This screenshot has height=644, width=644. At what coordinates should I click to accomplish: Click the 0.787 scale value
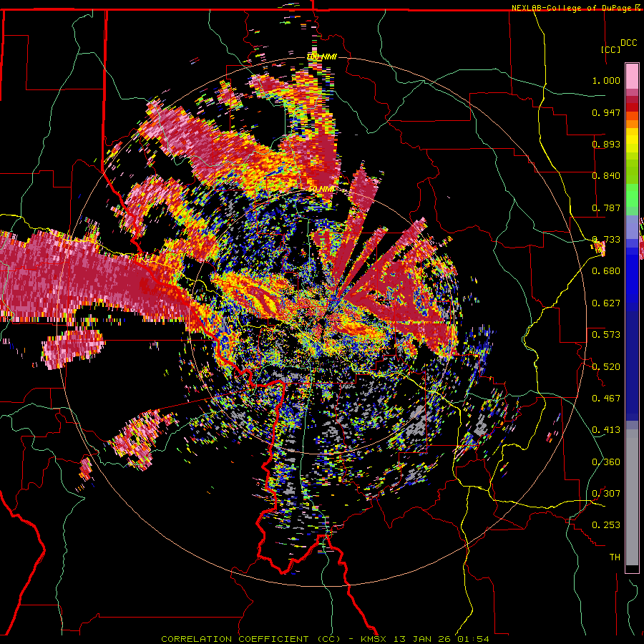[606, 208]
